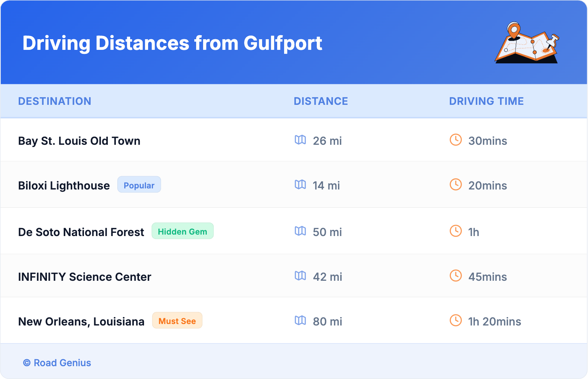This screenshot has height=379, width=588.
Task: Click map icon beside 14 mi
Action: tap(300, 184)
